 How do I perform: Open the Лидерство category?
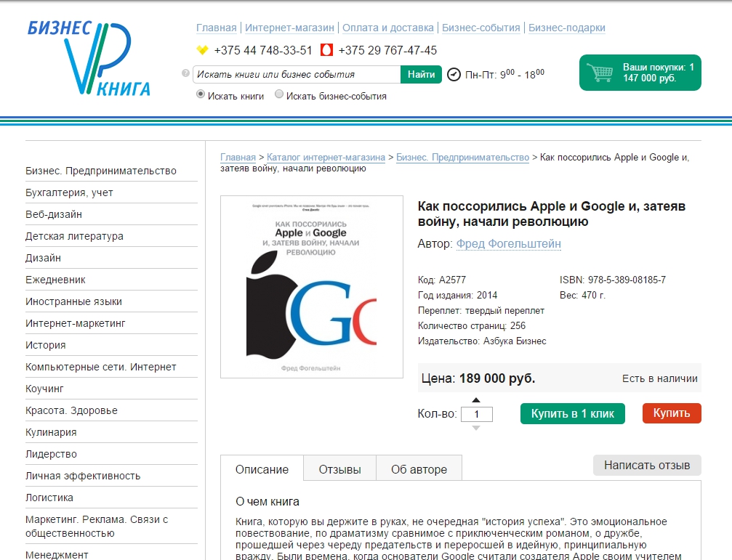[x=51, y=454]
